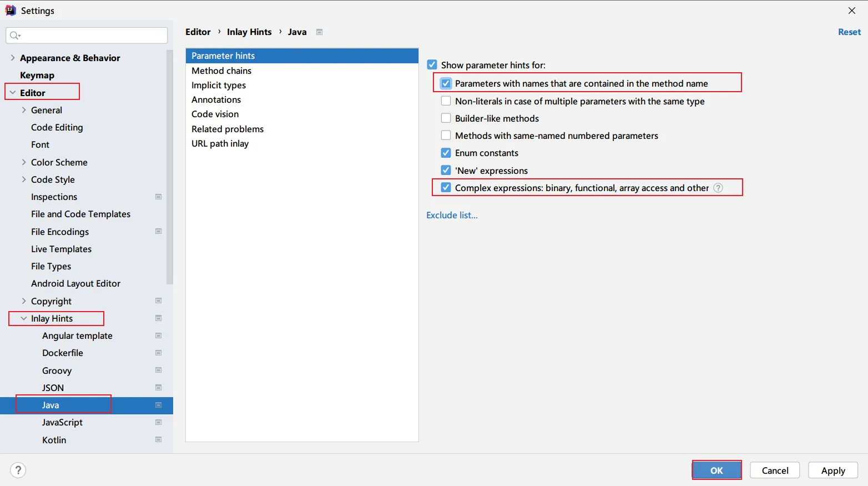868x486 pixels.
Task: Click the project settings icon on Angular template row
Action: click(x=159, y=335)
